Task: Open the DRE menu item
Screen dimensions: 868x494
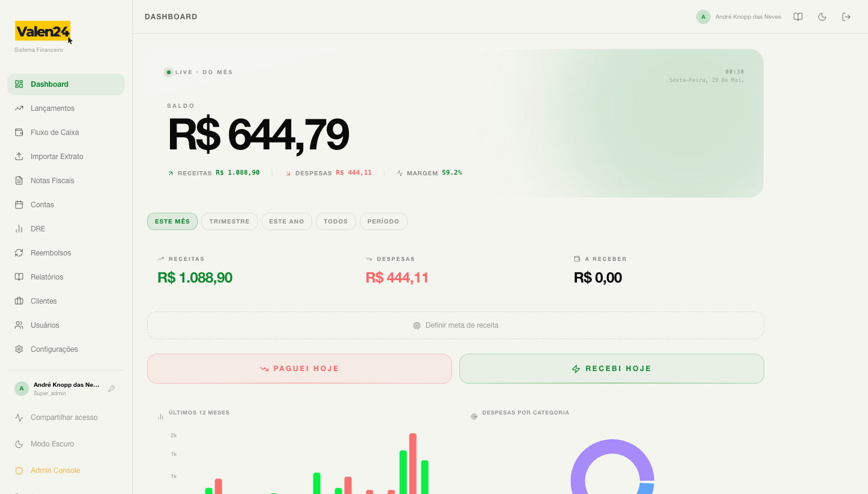Action: point(66,229)
